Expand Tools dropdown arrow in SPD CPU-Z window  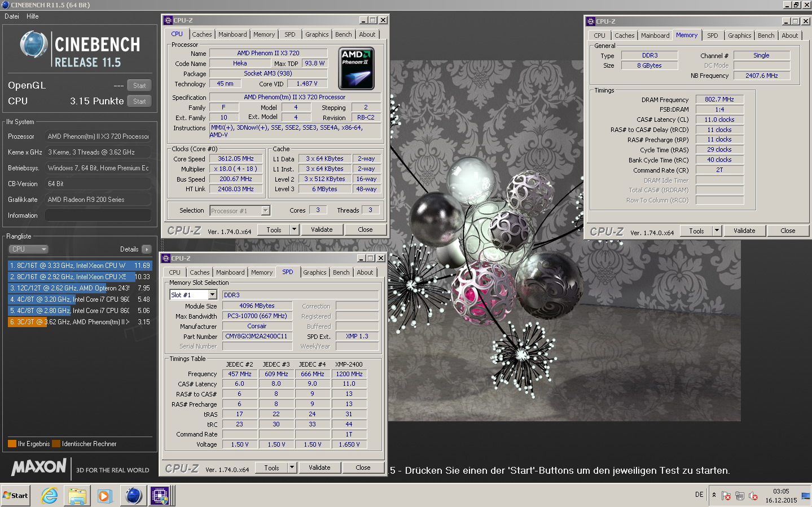point(292,468)
